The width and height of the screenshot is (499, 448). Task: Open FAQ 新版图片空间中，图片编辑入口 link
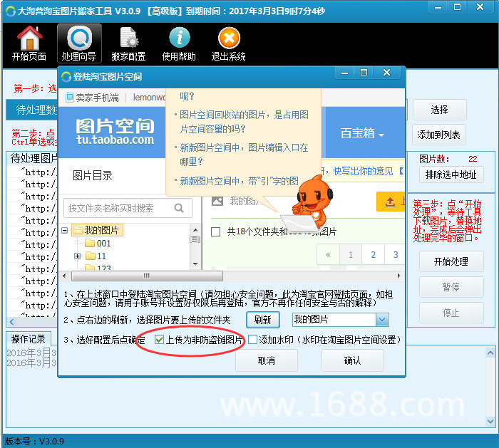[244, 155]
